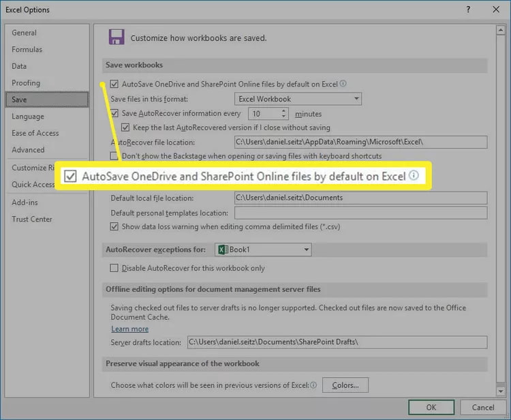The image size is (511, 420).
Task: Check Disable AutoRecover for this workbook only
Action: click(114, 268)
